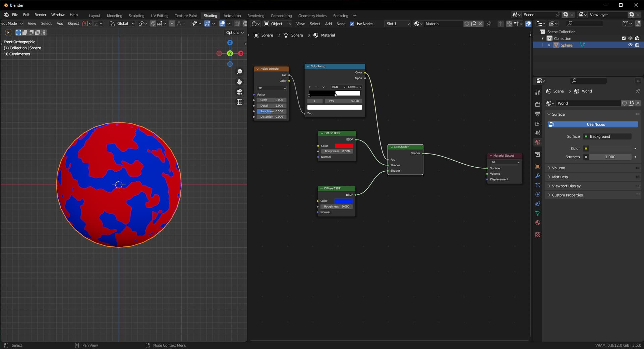This screenshot has width=644, height=349.
Task: Switch to the Layout workspace tab
Action: [x=94, y=16]
